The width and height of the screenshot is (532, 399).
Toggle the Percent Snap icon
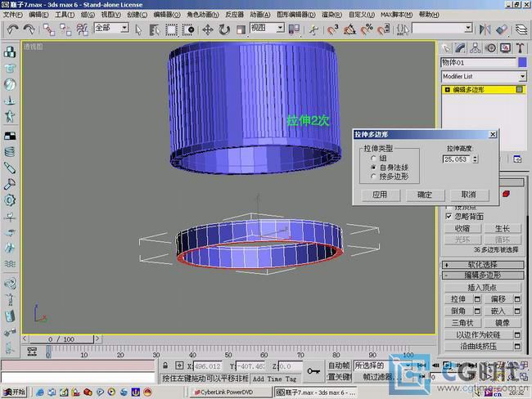[x=367, y=29]
